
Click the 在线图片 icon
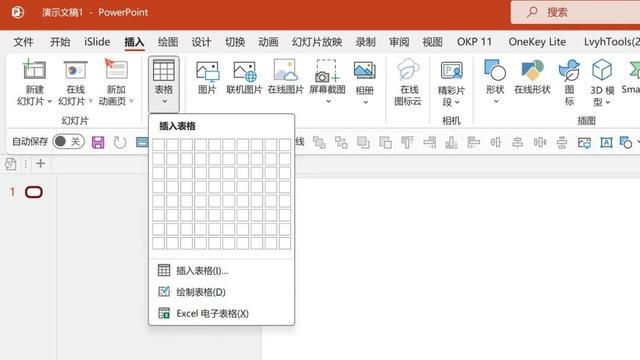click(x=285, y=70)
